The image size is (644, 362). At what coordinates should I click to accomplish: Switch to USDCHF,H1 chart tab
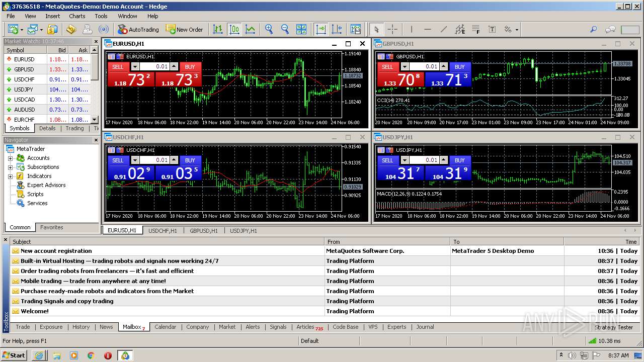coord(163,231)
